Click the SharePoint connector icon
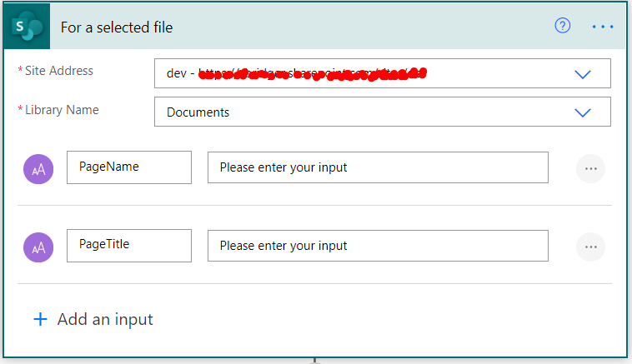This screenshot has width=632, height=364. click(27, 26)
